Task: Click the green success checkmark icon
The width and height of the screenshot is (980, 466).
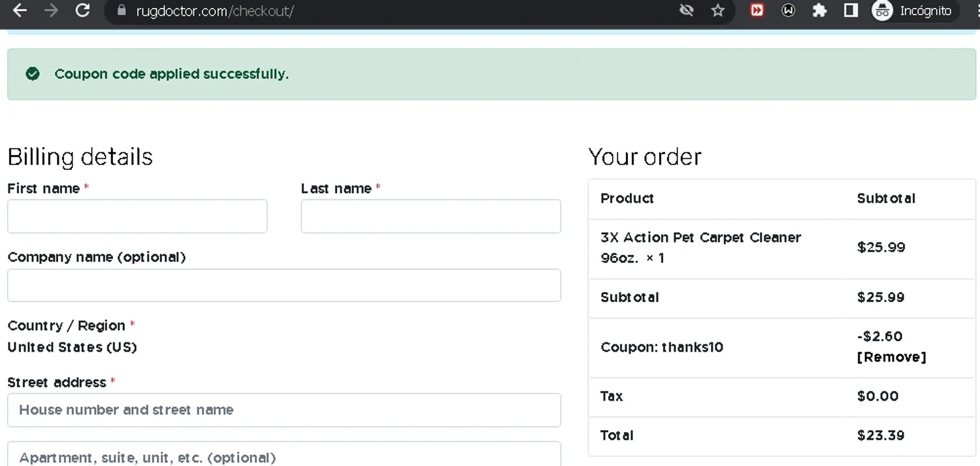Action: coord(33,74)
